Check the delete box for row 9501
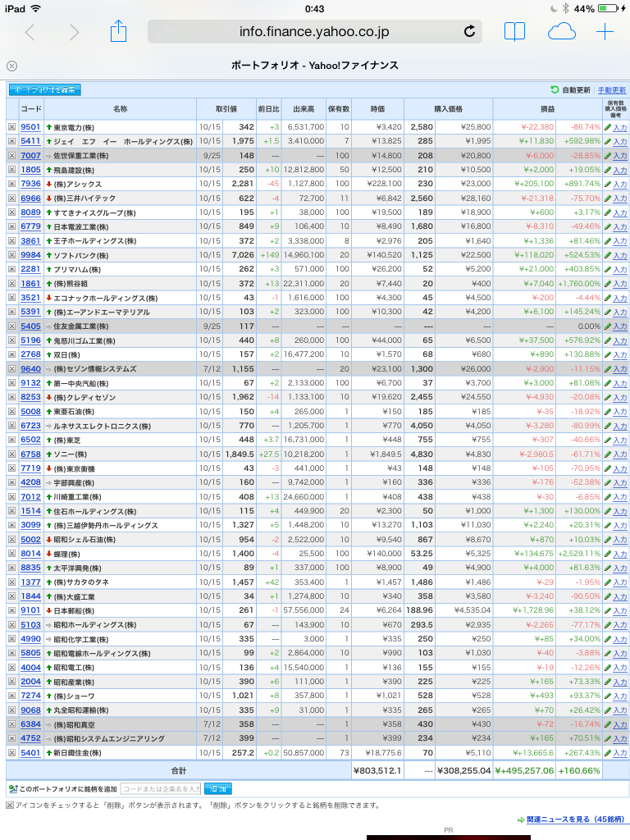630x840 pixels. (x=11, y=127)
